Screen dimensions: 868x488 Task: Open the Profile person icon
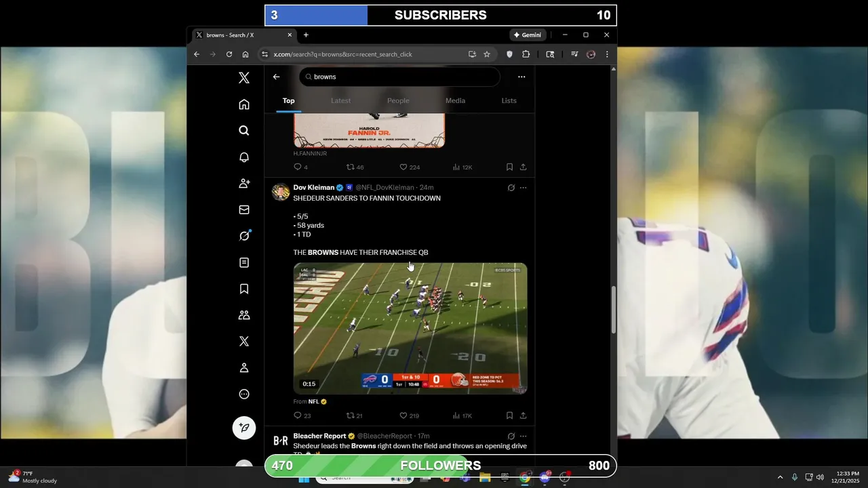[x=244, y=368]
